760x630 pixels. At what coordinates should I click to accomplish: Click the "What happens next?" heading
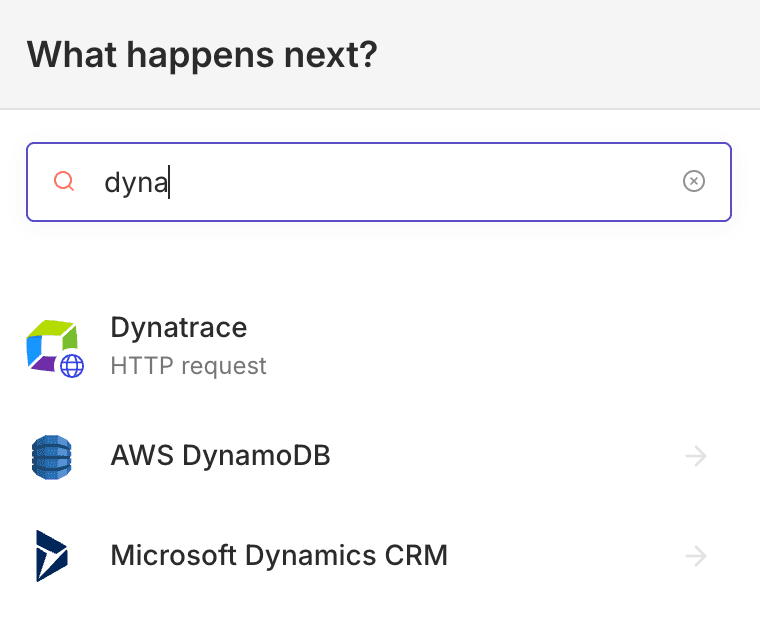click(202, 54)
